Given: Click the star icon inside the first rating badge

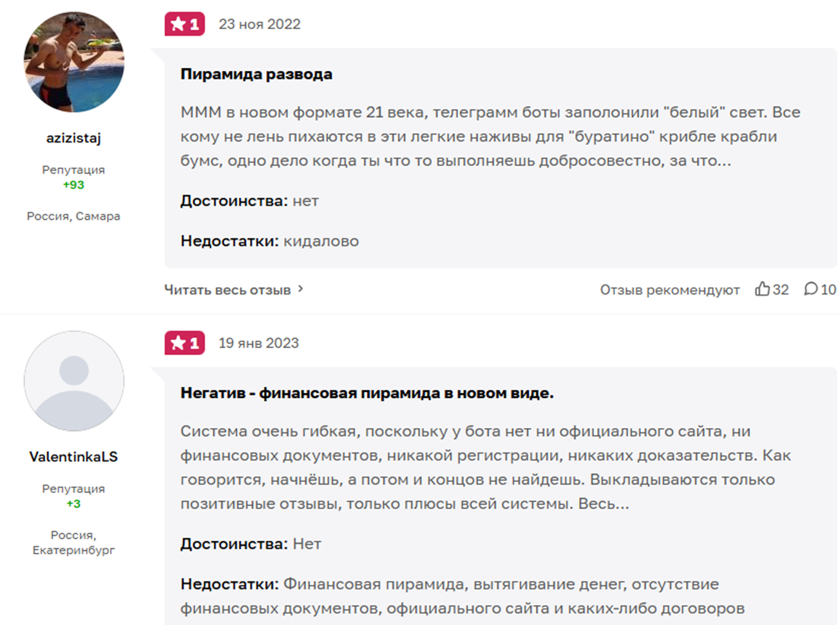Looking at the screenshot, I should pyautogui.click(x=177, y=24).
